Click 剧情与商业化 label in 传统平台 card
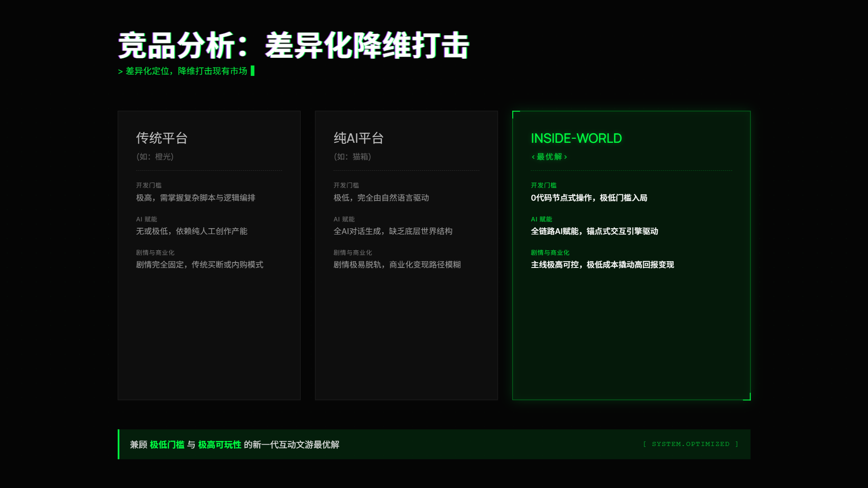This screenshot has height=488, width=868. [155, 253]
